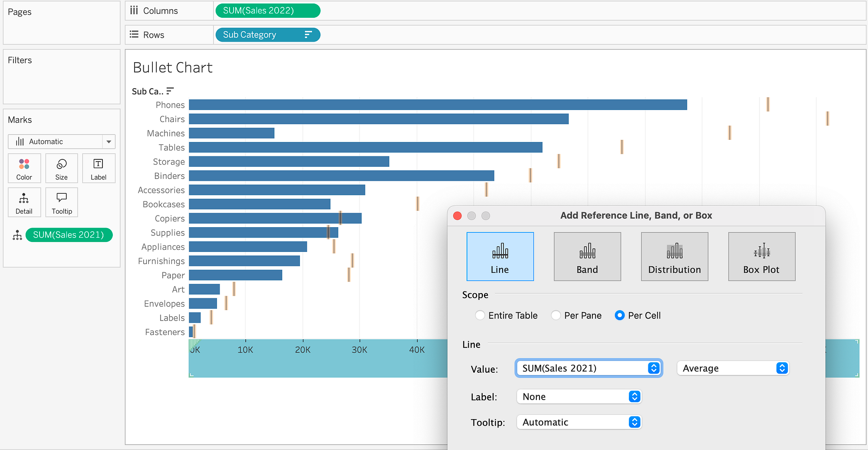Click the Fasteners row label
This screenshot has width=868, height=450.
click(x=165, y=332)
